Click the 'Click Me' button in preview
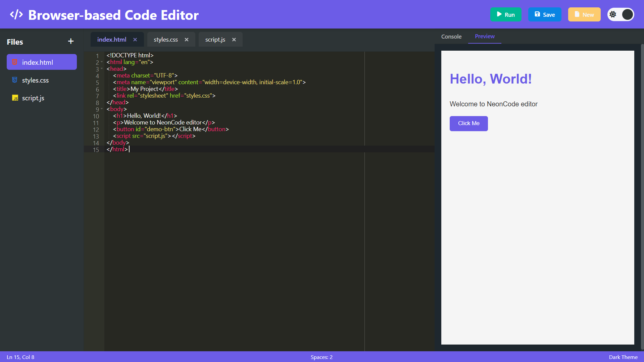644x362 pixels. point(468,123)
